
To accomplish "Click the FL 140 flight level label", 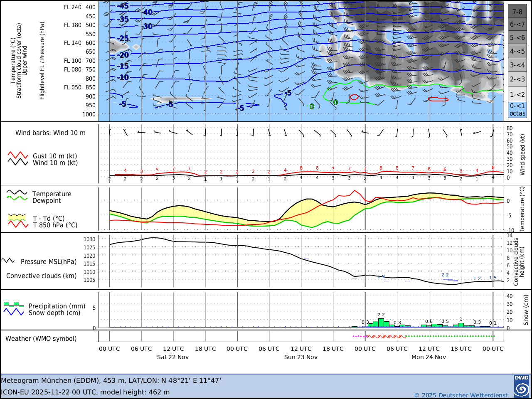I will (73, 43).
